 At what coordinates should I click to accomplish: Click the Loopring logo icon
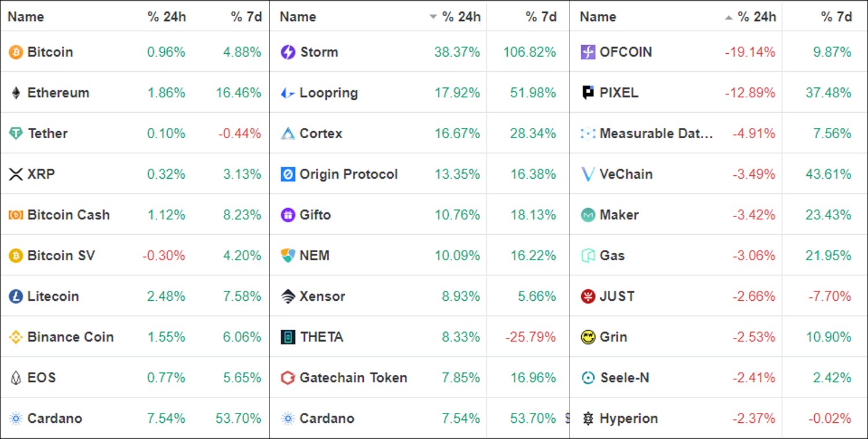287,93
